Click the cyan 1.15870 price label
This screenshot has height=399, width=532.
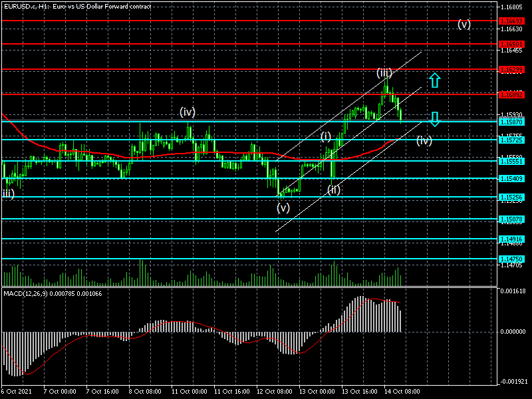pyautogui.click(x=511, y=122)
